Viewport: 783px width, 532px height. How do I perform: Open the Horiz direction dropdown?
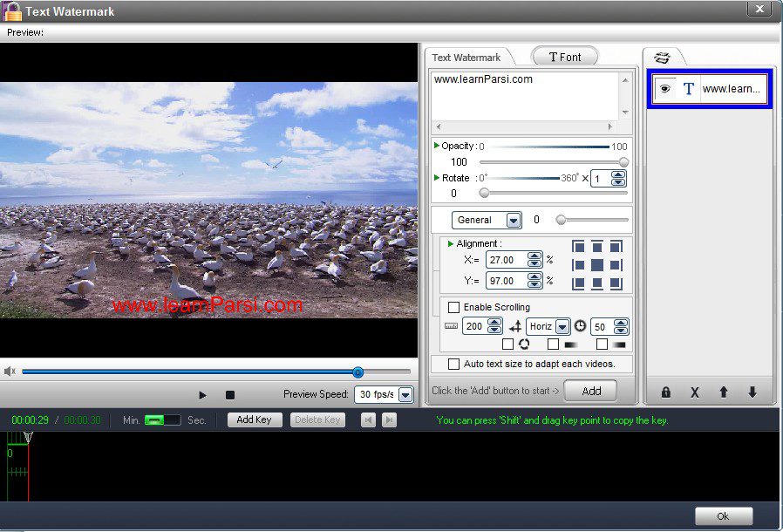point(562,327)
